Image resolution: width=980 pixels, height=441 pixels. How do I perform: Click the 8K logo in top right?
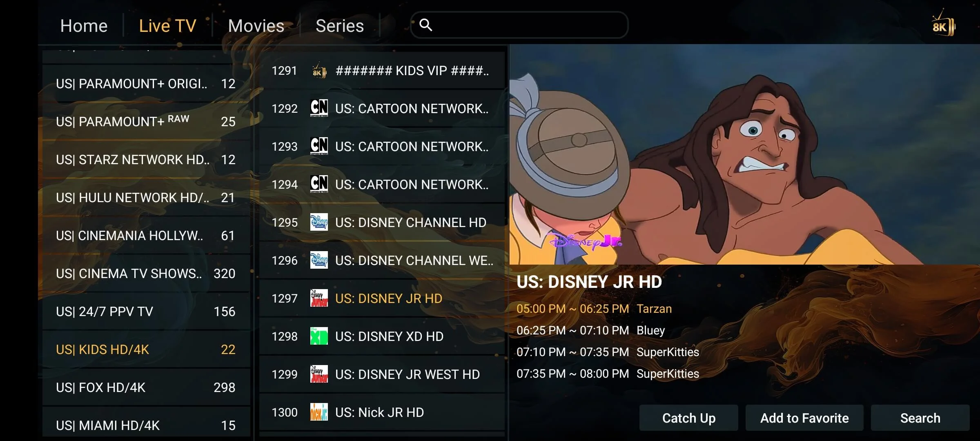coord(943,26)
